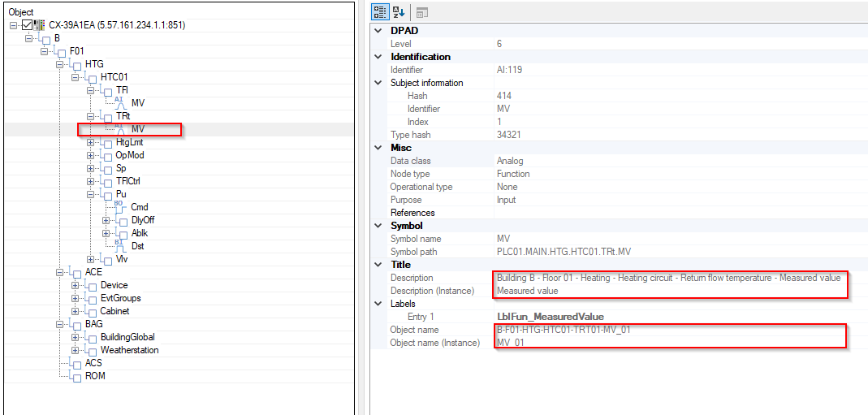Switch property grid to Categorized view

pyautogui.click(x=380, y=12)
